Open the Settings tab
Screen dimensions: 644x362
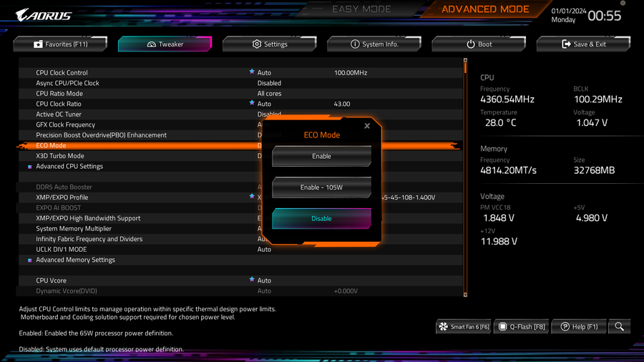(270, 44)
